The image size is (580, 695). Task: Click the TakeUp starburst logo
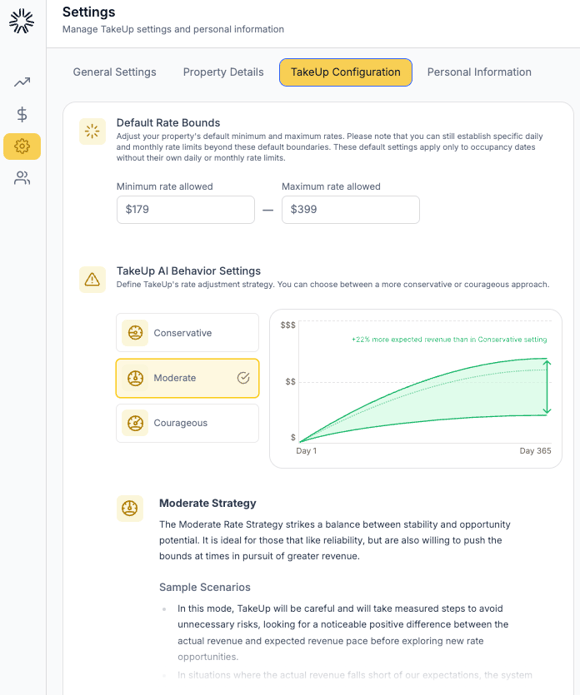click(x=21, y=21)
